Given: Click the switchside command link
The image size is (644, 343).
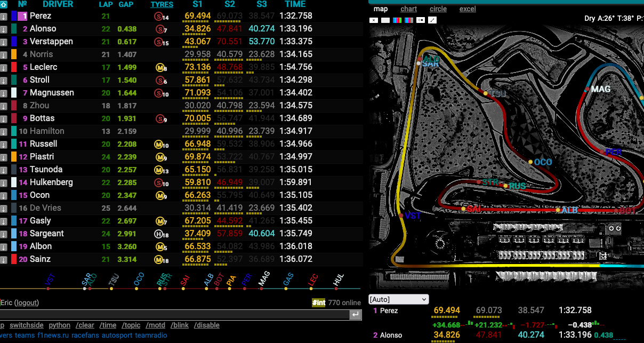Looking at the screenshot, I should coord(27,325).
